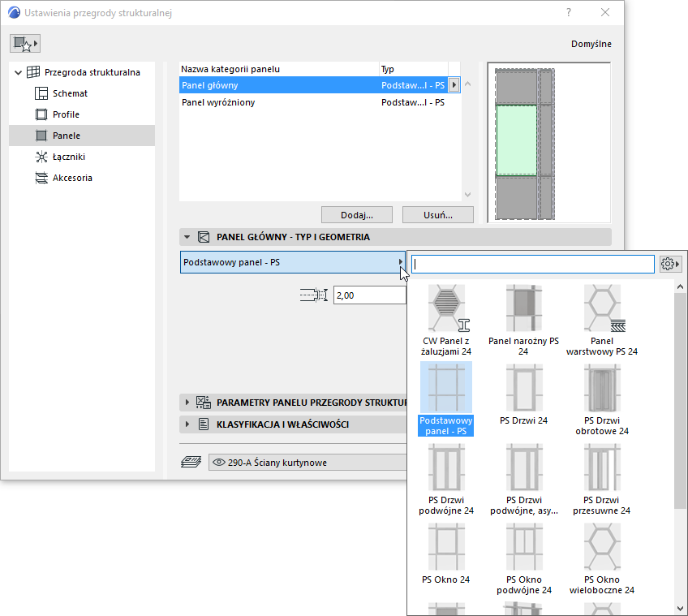Choose CW Panel z żaluzjami 24
Viewport: 688px width, 616px height.
coord(445,321)
